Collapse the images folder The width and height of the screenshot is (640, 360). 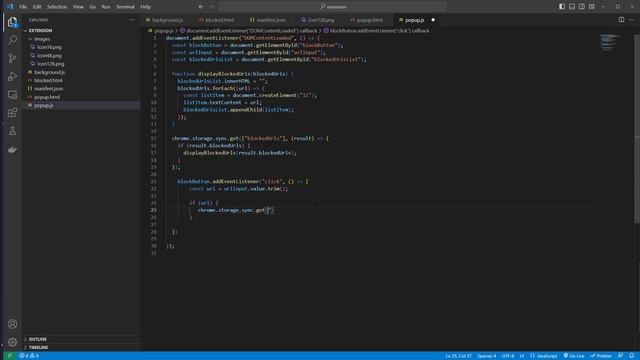coord(42,39)
